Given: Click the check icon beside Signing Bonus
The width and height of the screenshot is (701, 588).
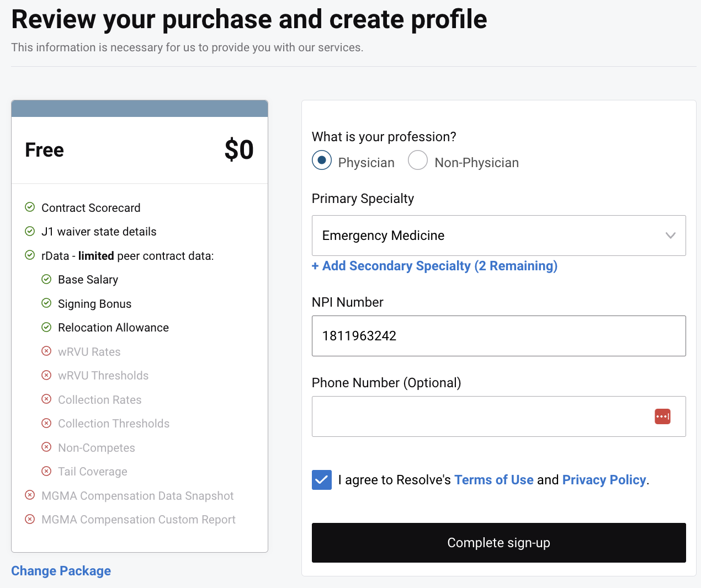Looking at the screenshot, I should pyautogui.click(x=46, y=303).
